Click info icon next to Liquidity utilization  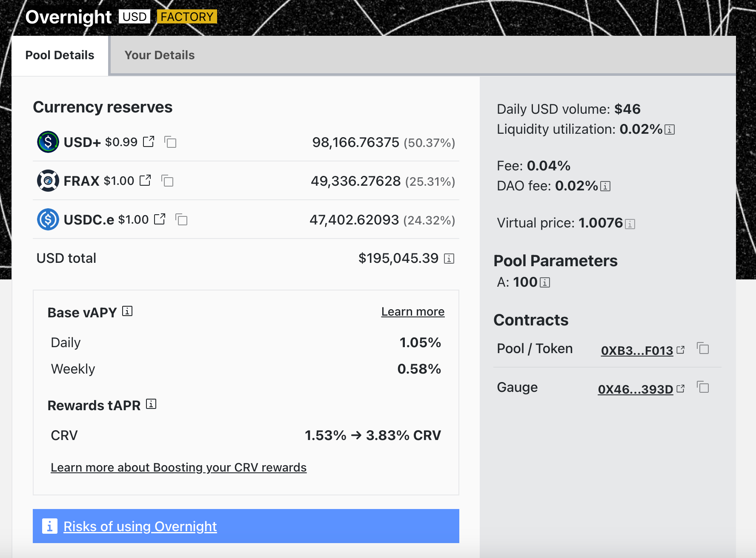pyautogui.click(x=670, y=129)
